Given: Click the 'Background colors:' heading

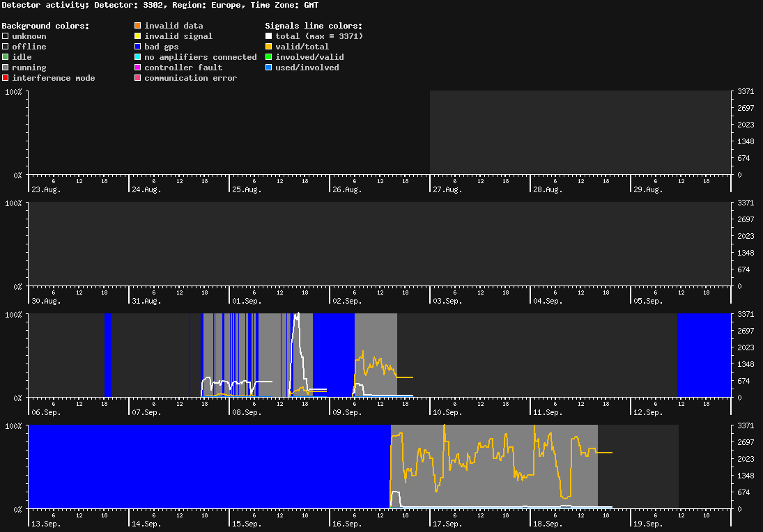Looking at the screenshot, I should click(46, 26).
